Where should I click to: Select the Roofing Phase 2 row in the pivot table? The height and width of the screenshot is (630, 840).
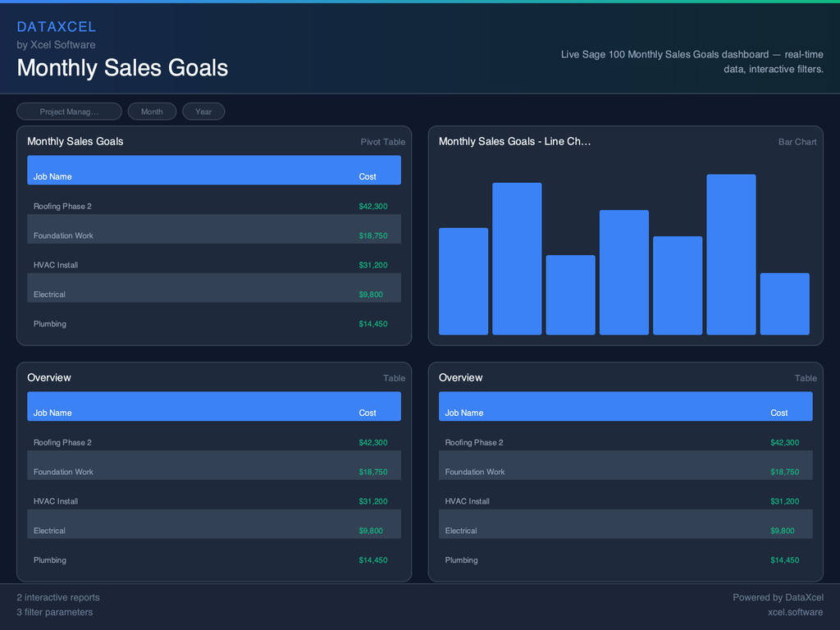213,206
